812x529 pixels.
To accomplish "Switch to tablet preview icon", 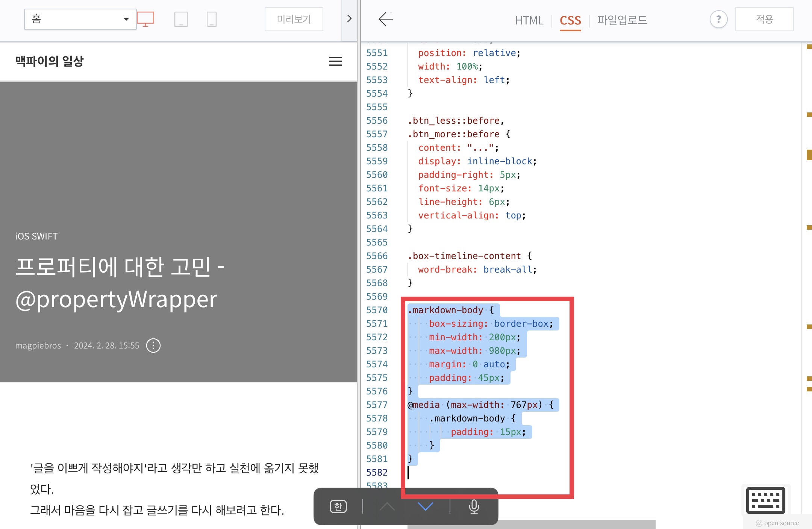I will tap(181, 19).
